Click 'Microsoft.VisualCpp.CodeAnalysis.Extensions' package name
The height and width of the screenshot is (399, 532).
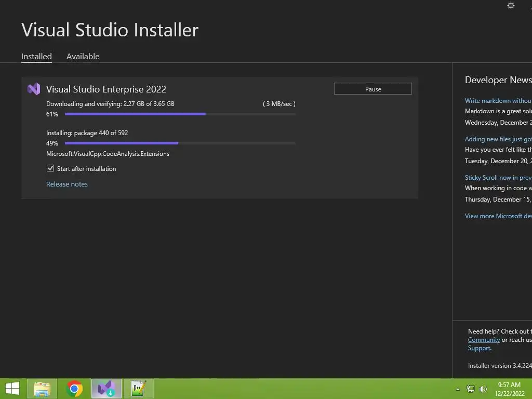tap(108, 154)
